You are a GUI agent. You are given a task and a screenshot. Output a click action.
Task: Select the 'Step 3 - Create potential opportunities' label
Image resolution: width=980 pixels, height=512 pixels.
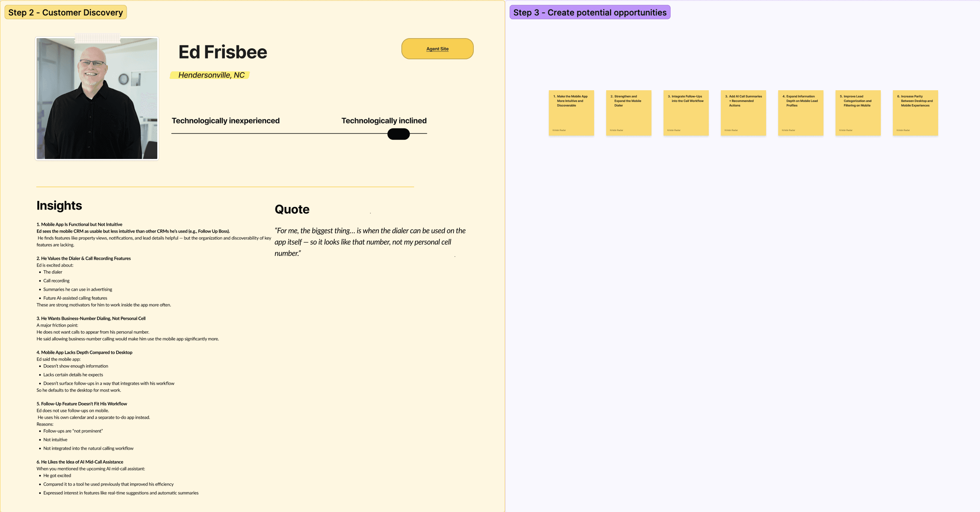point(589,12)
